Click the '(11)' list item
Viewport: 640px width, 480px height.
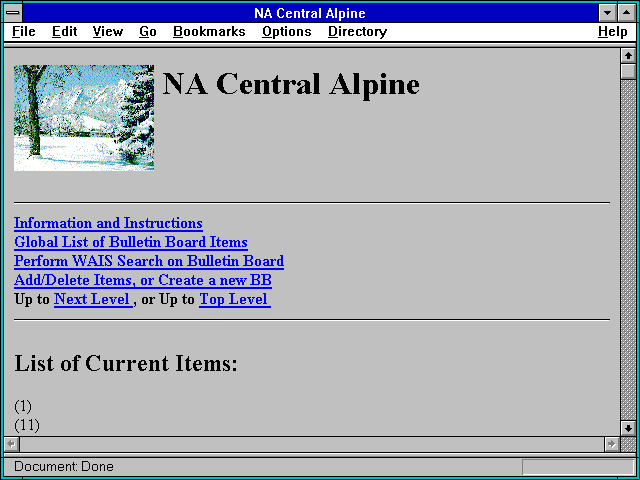tap(27, 425)
